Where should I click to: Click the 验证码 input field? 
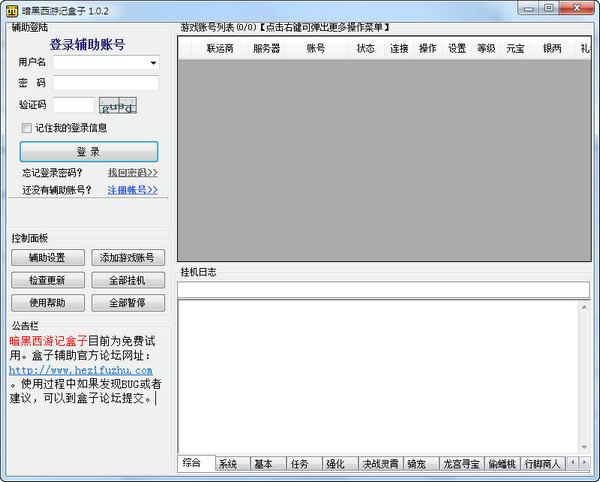pyautogui.click(x=73, y=105)
